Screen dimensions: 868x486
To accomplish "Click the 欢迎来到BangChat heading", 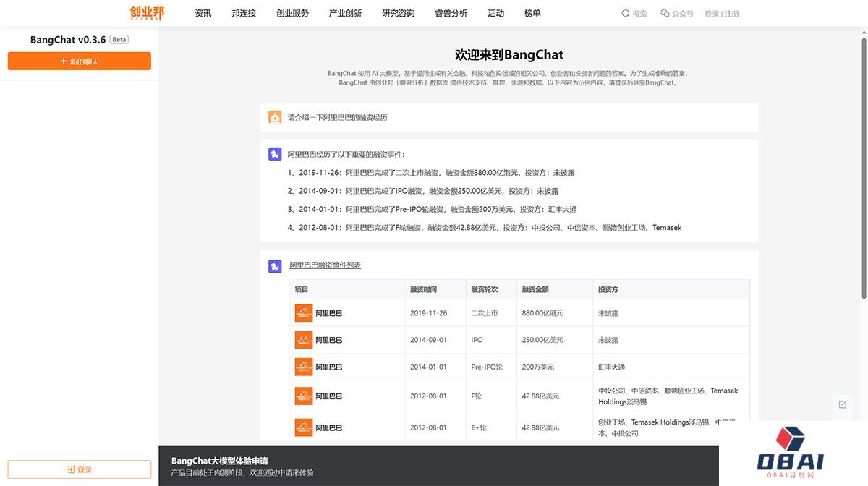I will [x=509, y=54].
